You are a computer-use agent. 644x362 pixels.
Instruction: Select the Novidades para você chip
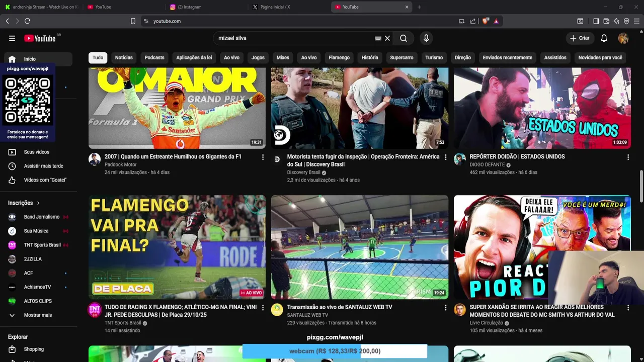(x=600, y=58)
